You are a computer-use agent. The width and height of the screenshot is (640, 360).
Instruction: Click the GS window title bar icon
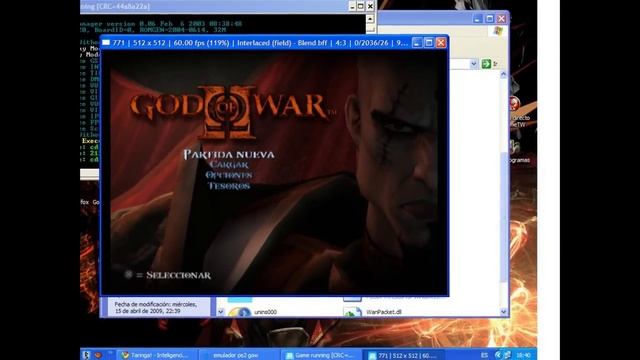click(x=106, y=42)
